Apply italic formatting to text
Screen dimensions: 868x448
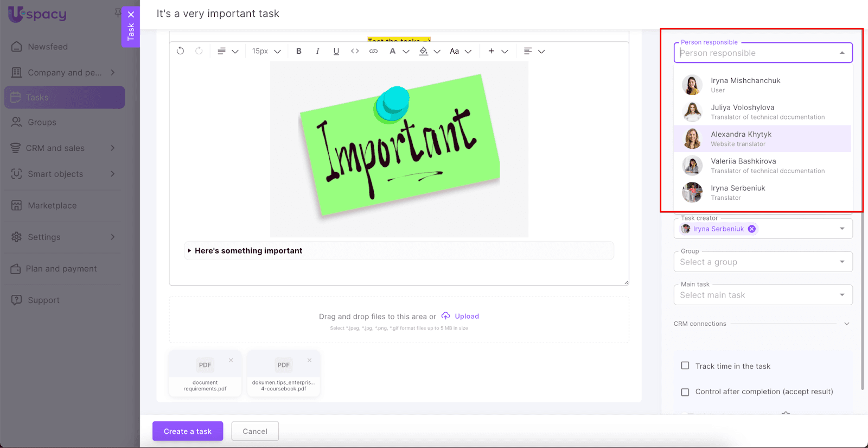point(317,51)
